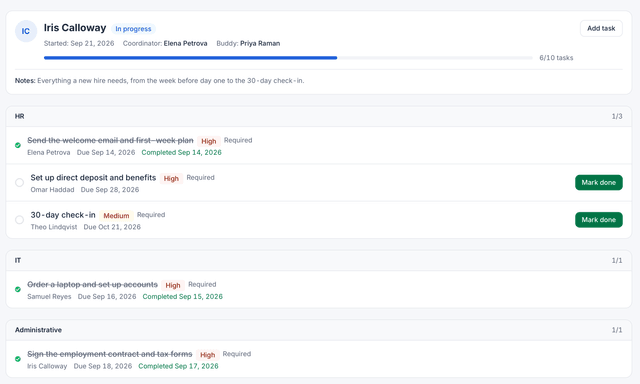Click 'Completed Sep 15, 2026' text
Screen dimensions: 640x384
(182, 297)
